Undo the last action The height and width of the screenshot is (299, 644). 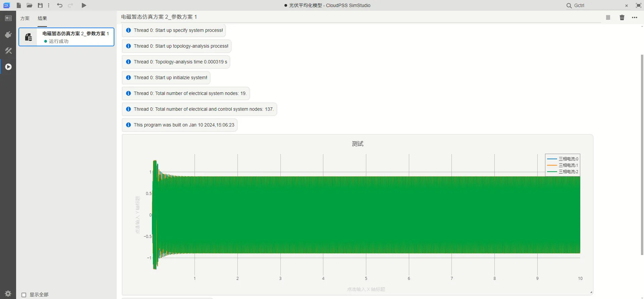point(60,5)
